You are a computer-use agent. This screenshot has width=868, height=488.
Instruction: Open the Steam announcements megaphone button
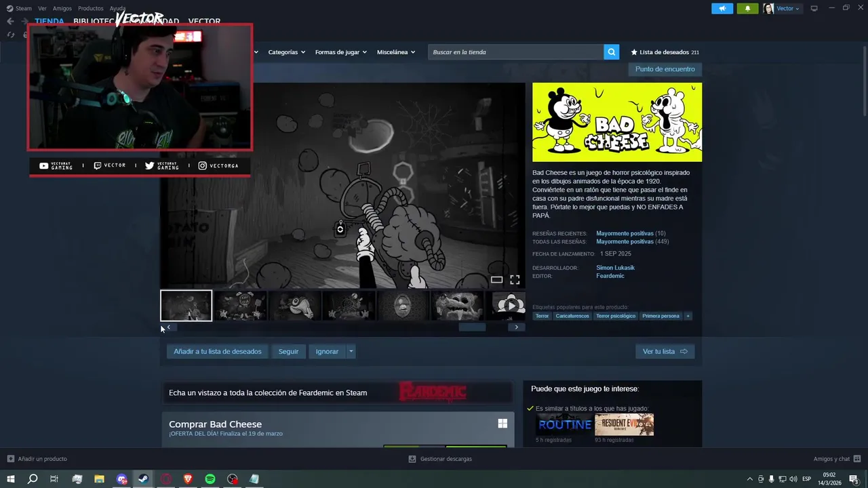[x=722, y=8]
